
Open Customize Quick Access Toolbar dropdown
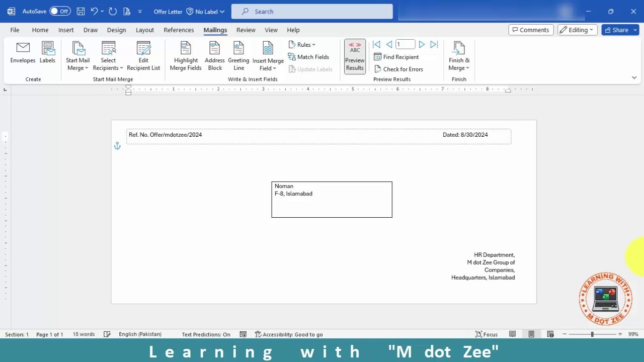tap(140, 11)
